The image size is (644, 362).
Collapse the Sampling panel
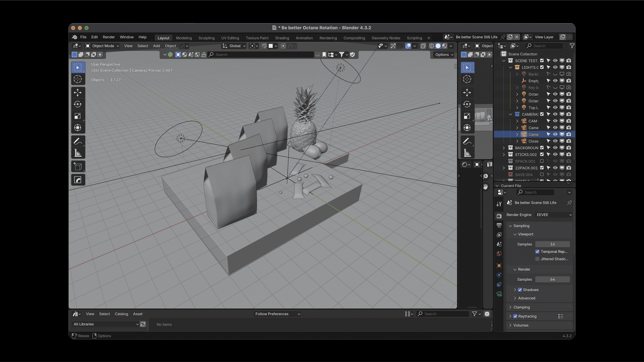click(510, 226)
